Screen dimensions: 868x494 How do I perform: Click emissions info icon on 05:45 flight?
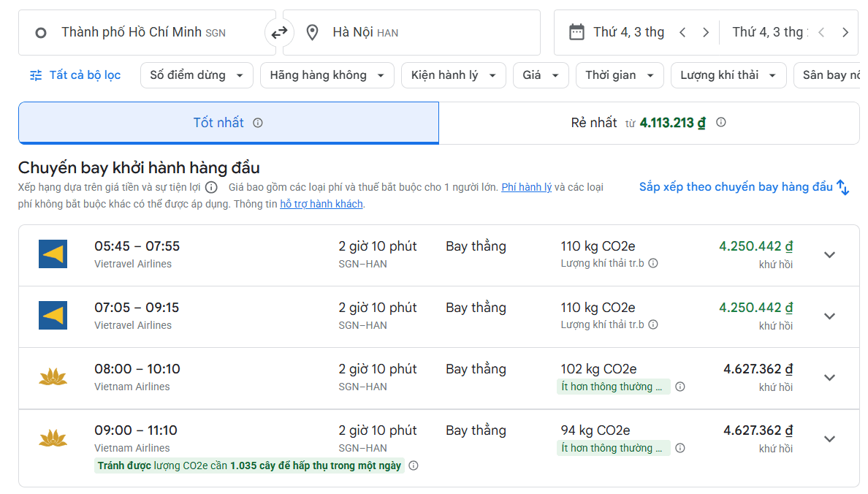[x=653, y=263]
